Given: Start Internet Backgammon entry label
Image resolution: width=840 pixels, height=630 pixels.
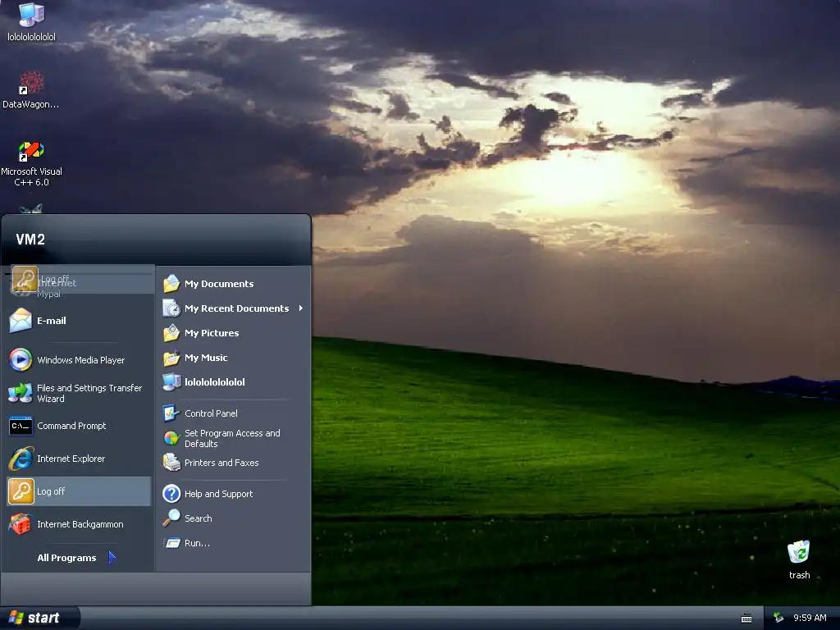Looking at the screenshot, I should 80,524.
